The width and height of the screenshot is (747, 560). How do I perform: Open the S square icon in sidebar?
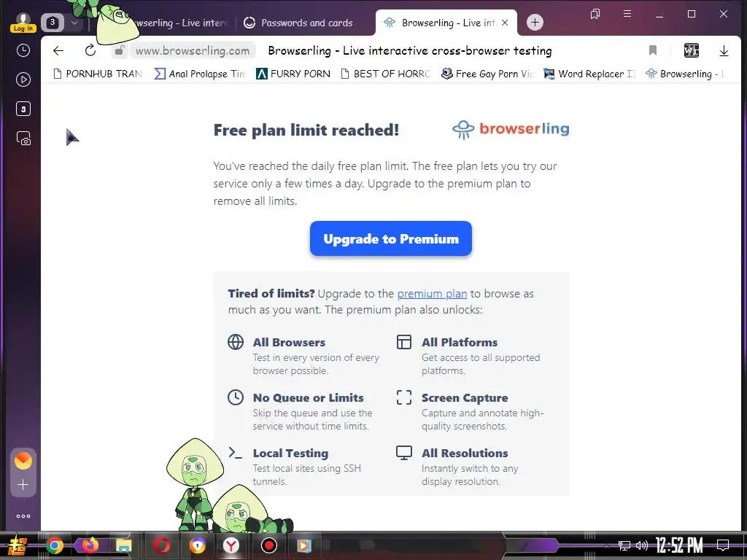coord(23,109)
